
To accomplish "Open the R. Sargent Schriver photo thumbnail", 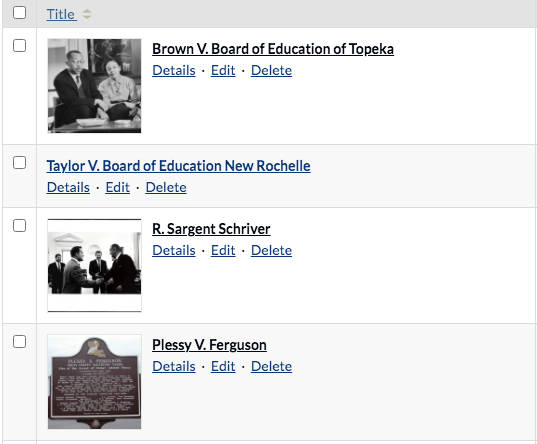I will click(94, 266).
